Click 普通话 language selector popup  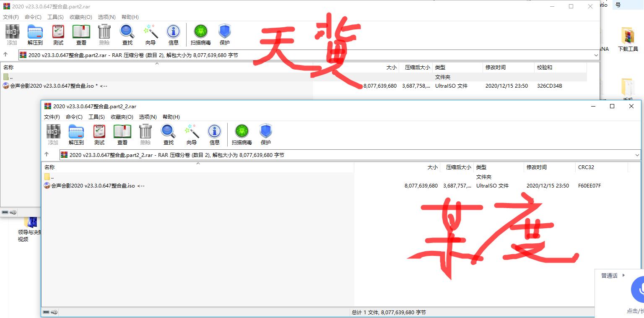[613, 276]
